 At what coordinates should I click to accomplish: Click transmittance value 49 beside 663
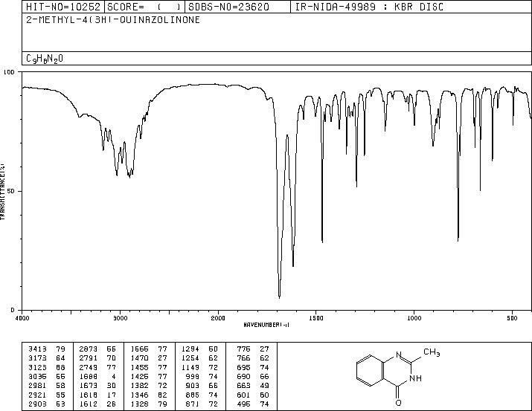pos(264,386)
